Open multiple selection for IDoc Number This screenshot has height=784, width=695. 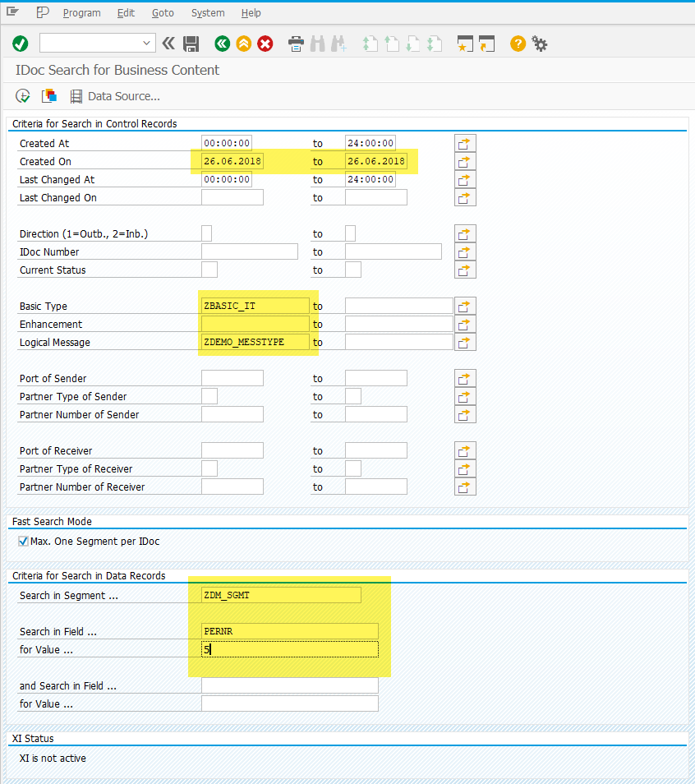coord(464,251)
